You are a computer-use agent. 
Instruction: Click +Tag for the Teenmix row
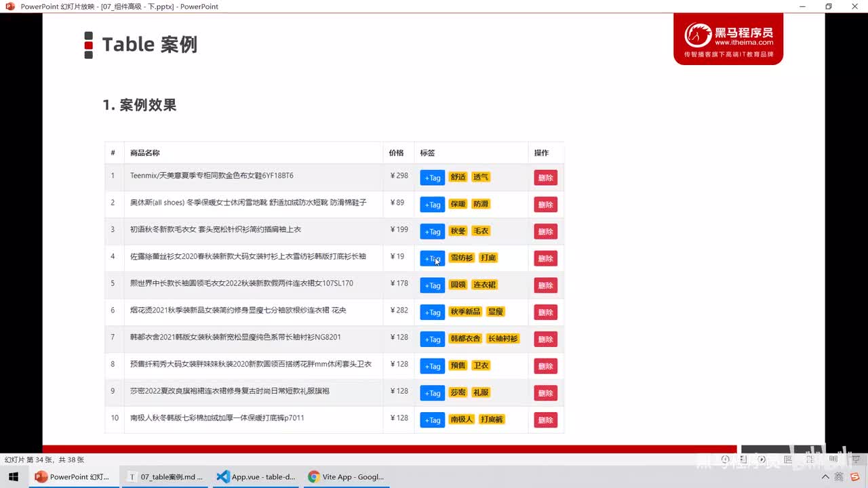432,178
